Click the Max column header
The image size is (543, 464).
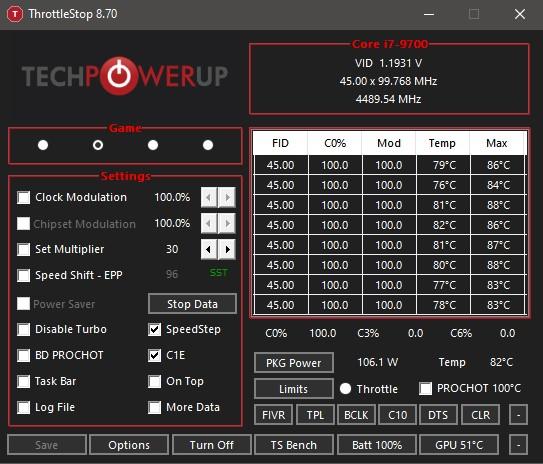coord(498,143)
